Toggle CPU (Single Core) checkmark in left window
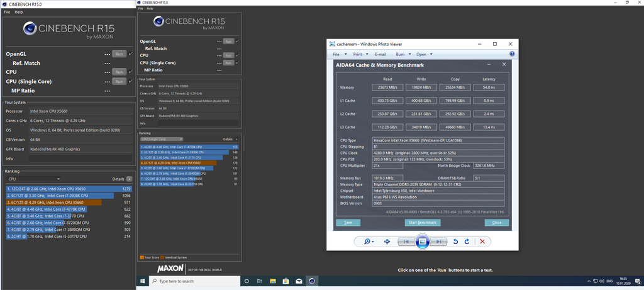 131,81
